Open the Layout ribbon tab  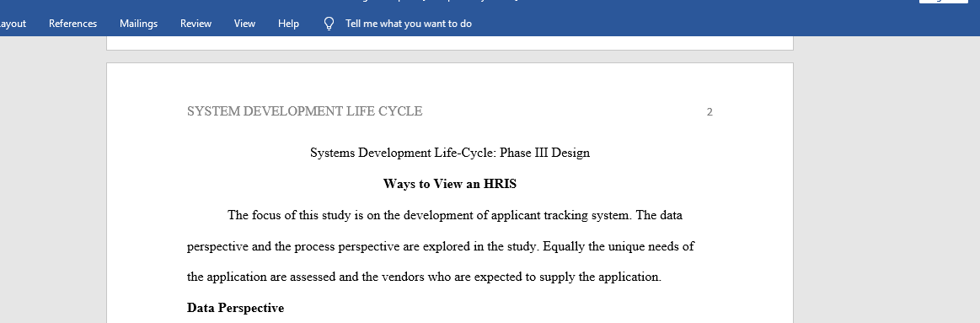click(13, 24)
